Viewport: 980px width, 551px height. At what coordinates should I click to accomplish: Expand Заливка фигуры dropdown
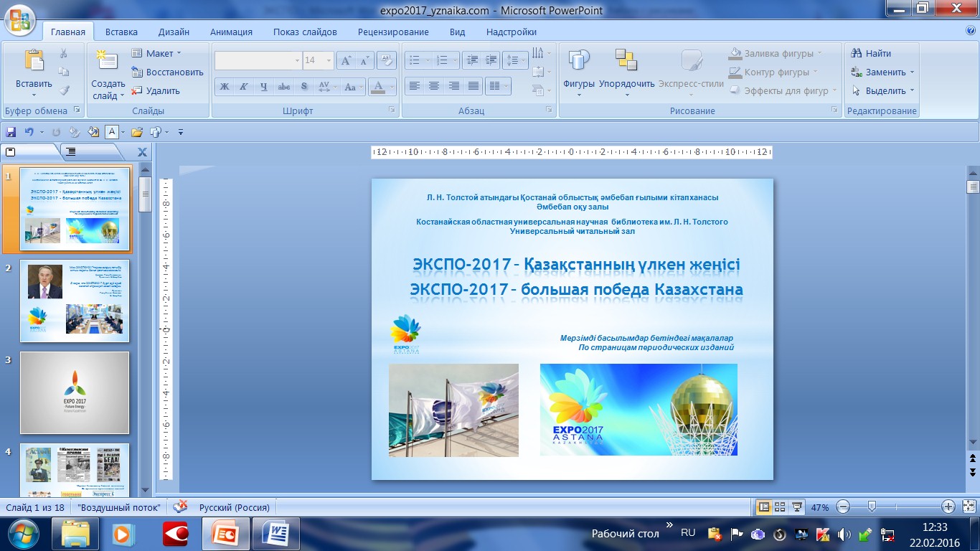point(819,54)
